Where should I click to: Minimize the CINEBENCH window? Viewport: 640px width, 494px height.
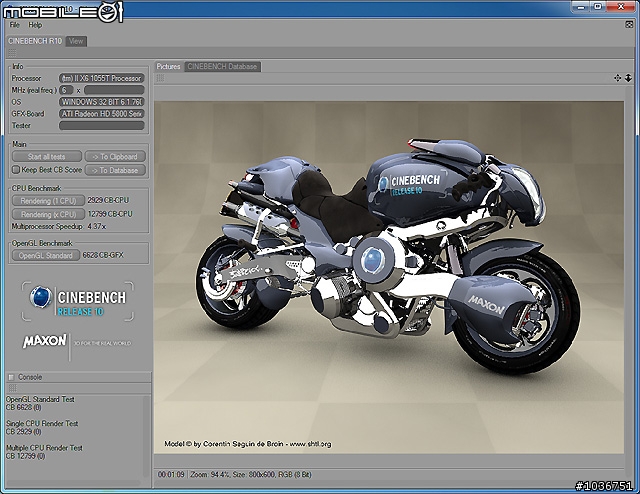click(581, 7)
